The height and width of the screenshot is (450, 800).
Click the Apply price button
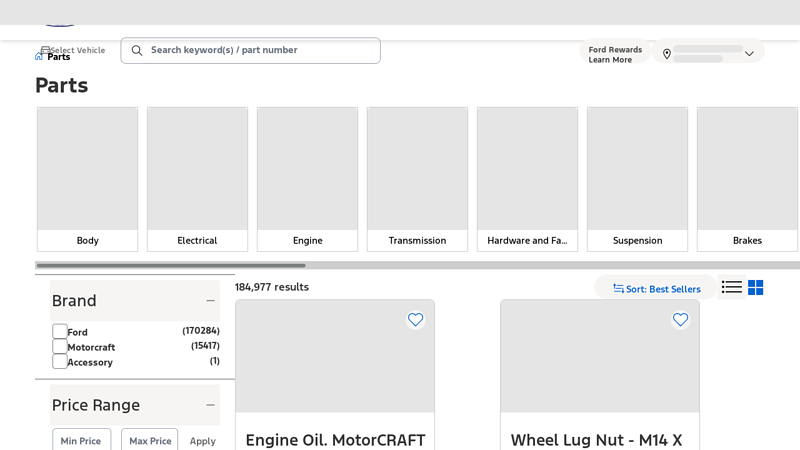203,441
